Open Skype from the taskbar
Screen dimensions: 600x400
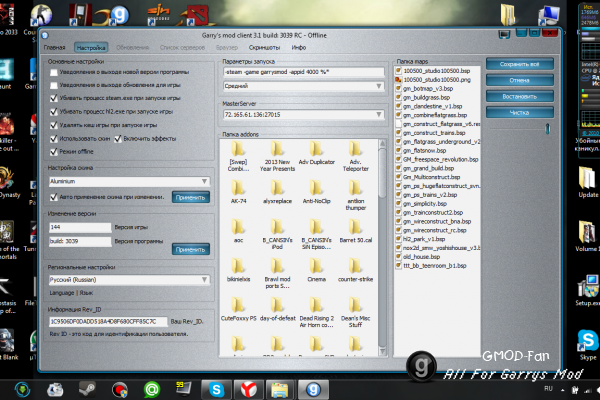tap(216, 390)
